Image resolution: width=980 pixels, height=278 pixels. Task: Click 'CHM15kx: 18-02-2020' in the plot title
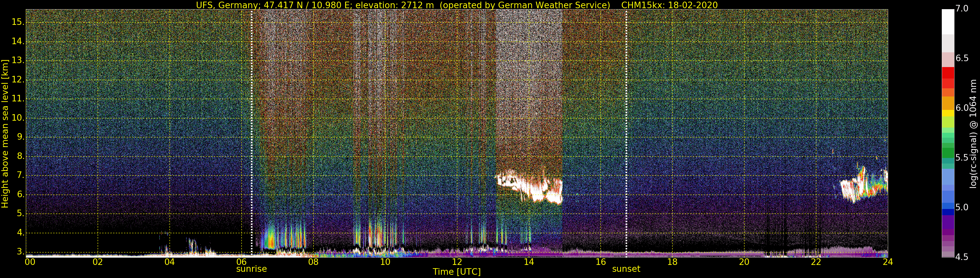(x=669, y=5)
